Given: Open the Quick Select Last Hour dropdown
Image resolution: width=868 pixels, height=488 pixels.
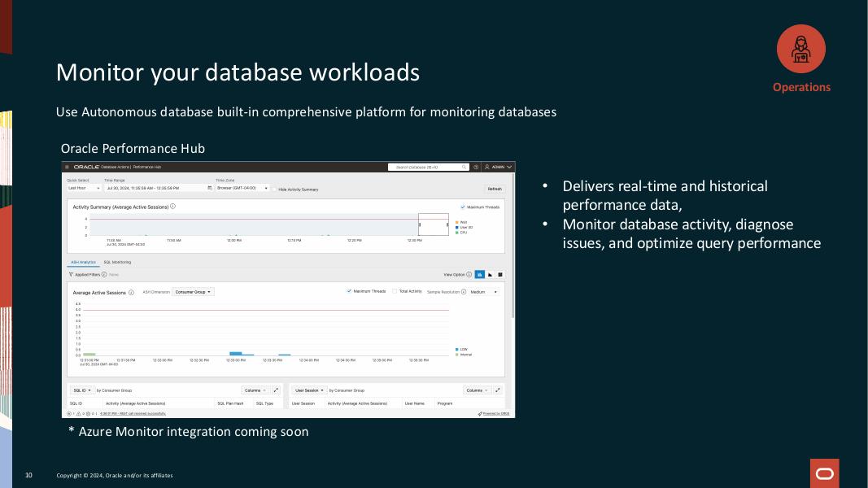Looking at the screenshot, I should point(84,188).
